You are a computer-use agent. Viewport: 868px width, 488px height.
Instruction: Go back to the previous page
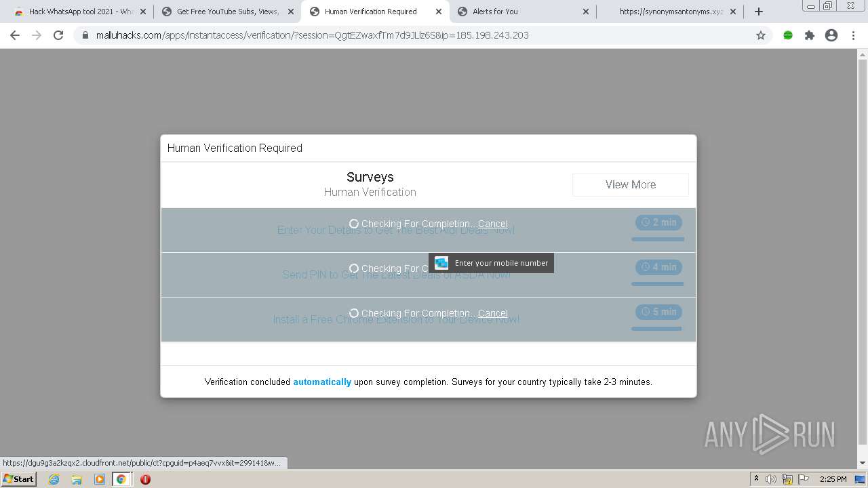[15, 35]
